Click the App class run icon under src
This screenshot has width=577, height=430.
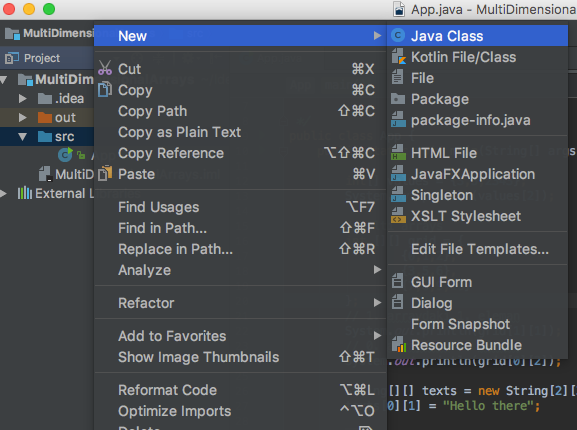[66, 155]
